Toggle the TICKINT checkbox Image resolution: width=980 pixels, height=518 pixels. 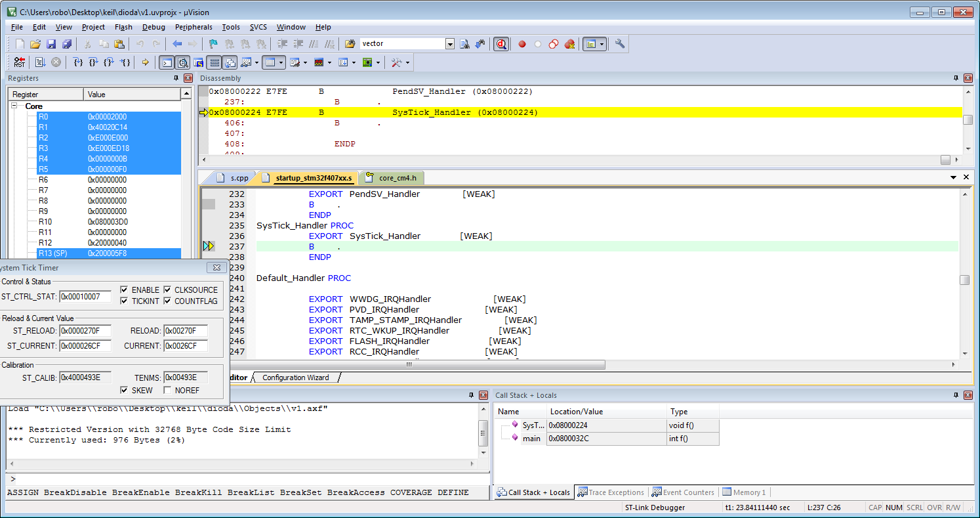coord(125,301)
